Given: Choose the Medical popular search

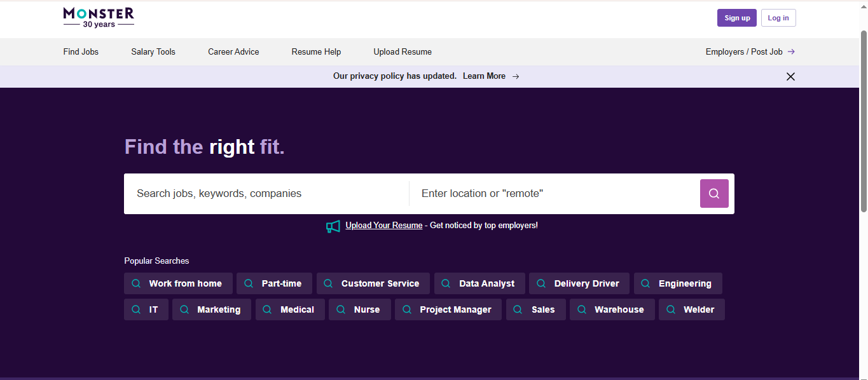Looking at the screenshot, I should (290, 309).
